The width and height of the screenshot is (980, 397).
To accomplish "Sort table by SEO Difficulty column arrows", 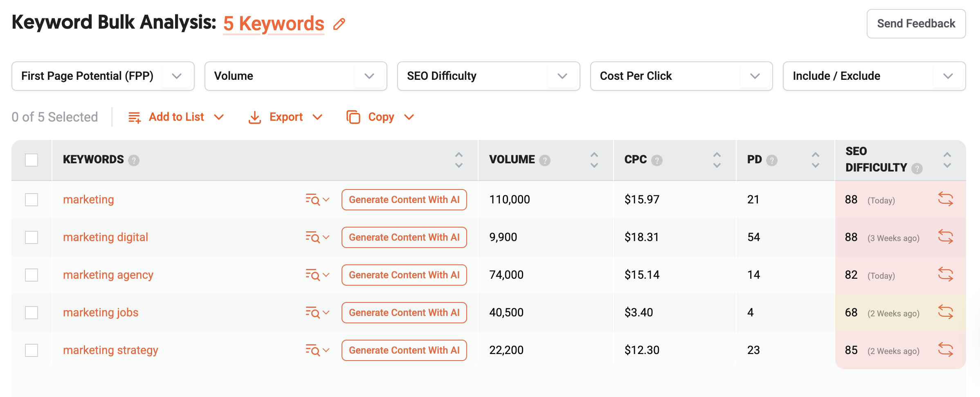I will click(x=947, y=160).
